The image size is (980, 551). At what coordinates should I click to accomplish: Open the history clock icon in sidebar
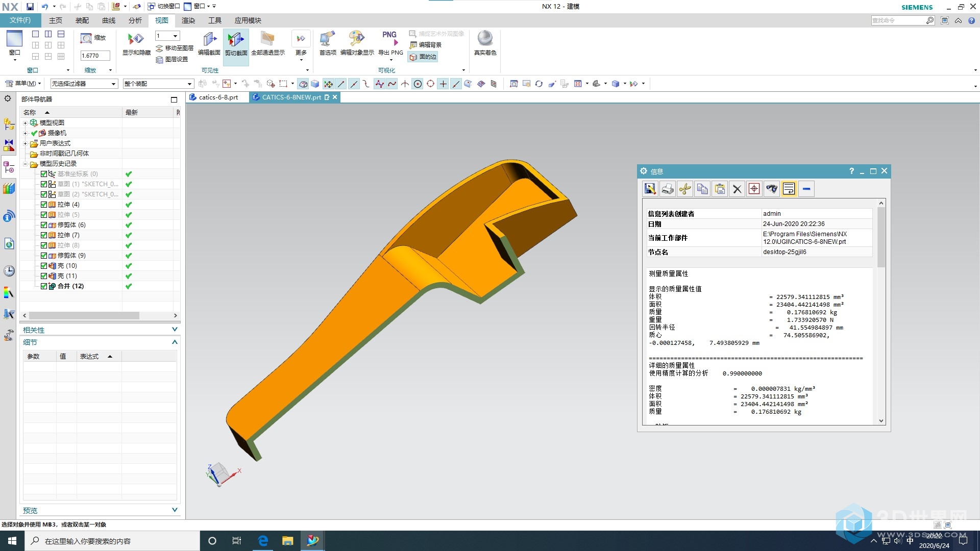click(x=9, y=271)
